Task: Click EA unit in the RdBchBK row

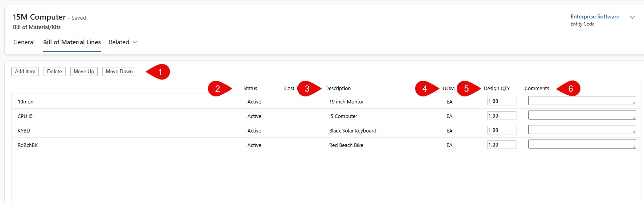Action: pyautogui.click(x=449, y=145)
